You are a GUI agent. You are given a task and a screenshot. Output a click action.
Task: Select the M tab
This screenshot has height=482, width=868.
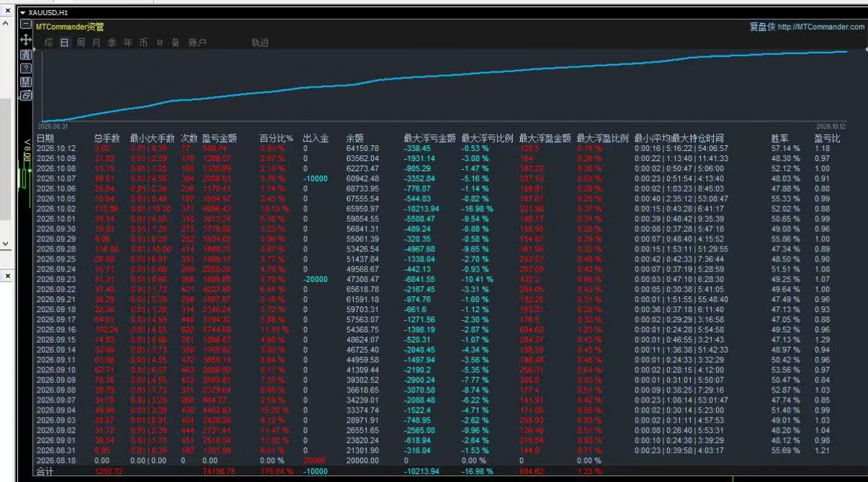click(x=160, y=43)
